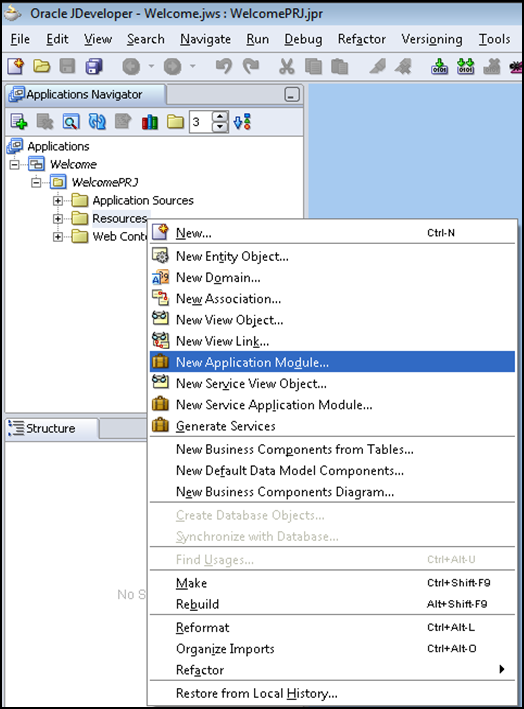Expand the Resources folder
Viewport: 524px width, 709px height.
pyautogui.click(x=58, y=218)
